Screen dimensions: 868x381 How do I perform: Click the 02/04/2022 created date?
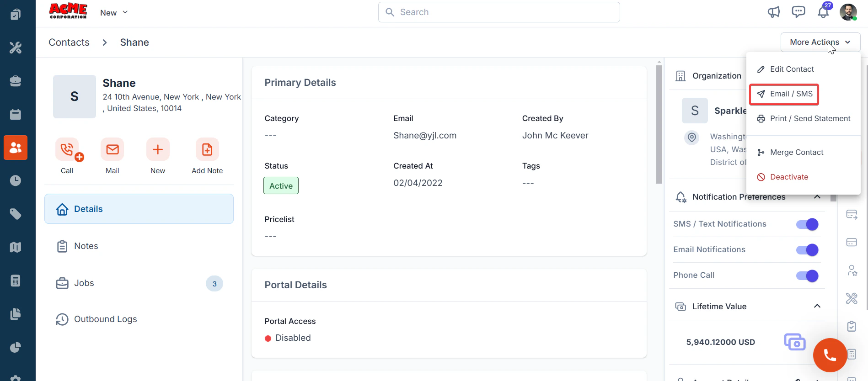tap(418, 183)
